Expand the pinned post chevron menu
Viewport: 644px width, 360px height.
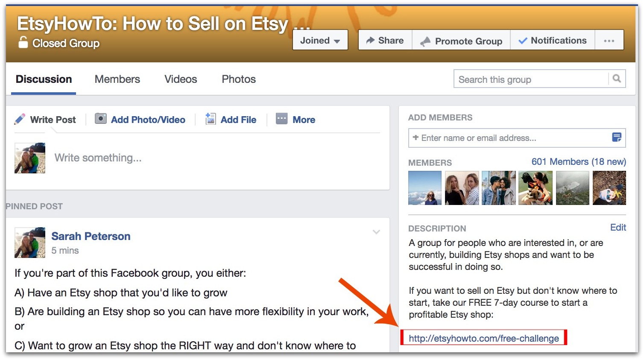click(376, 232)
